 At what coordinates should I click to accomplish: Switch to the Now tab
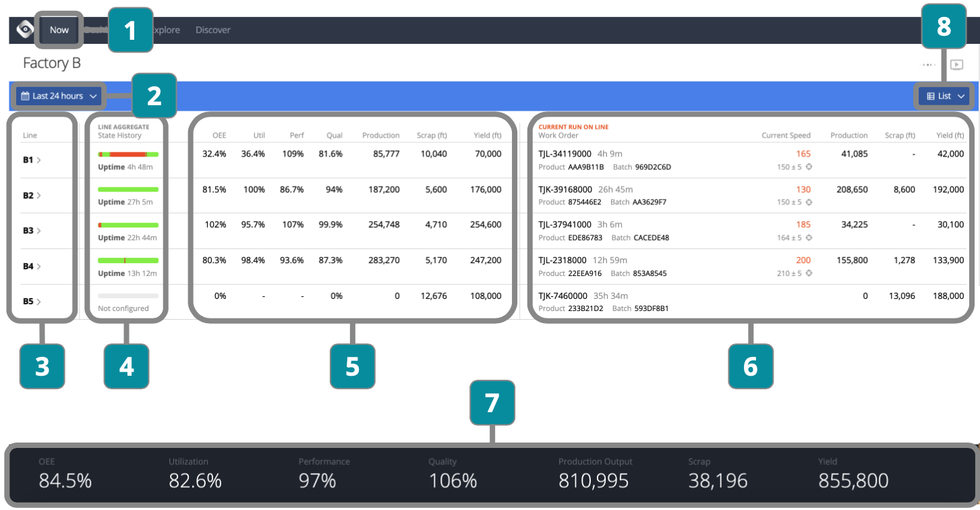[x=59, y=30]
